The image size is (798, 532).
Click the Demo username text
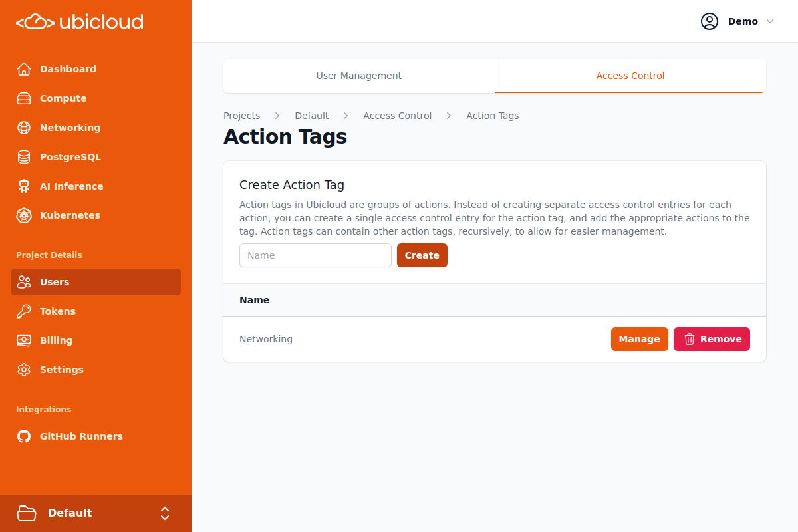743,21
